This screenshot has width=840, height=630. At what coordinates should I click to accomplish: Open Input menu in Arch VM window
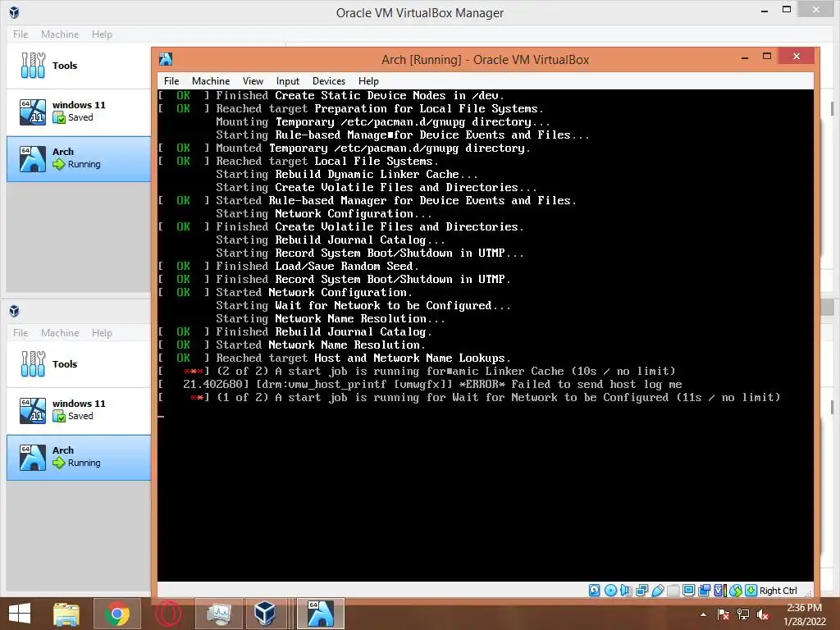(288, 81)
